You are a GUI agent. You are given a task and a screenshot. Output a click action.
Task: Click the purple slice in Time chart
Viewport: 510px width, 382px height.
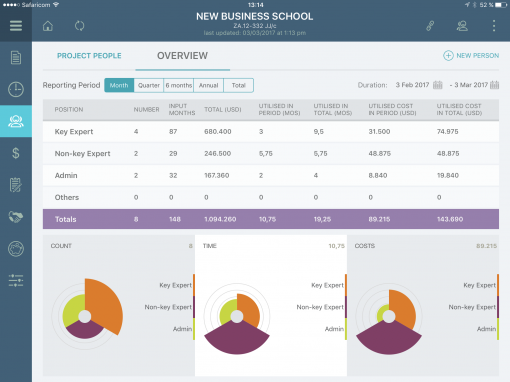237,338
